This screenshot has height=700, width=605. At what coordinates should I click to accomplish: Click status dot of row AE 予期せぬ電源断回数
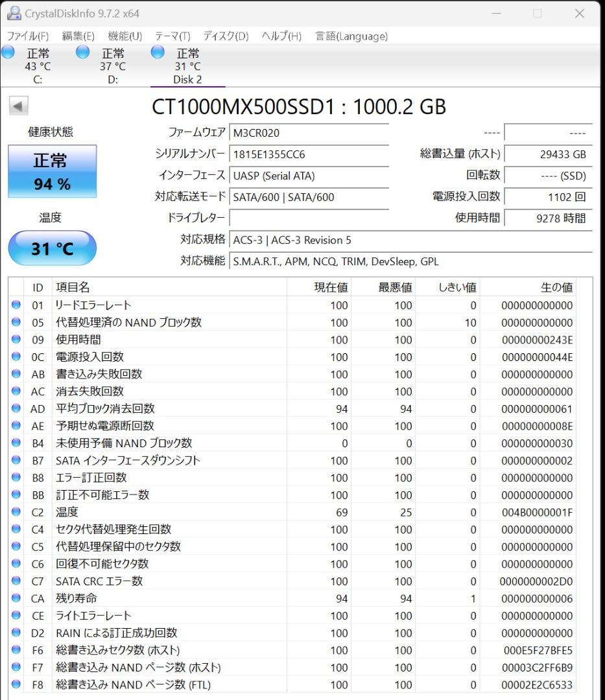16,425
